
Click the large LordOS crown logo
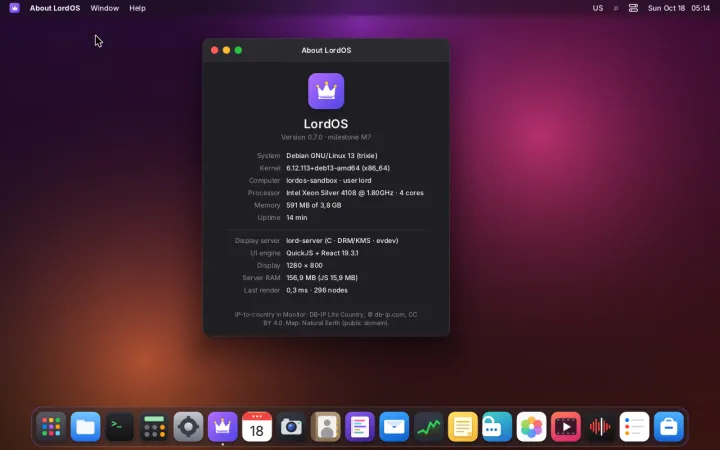coord(326,91)
